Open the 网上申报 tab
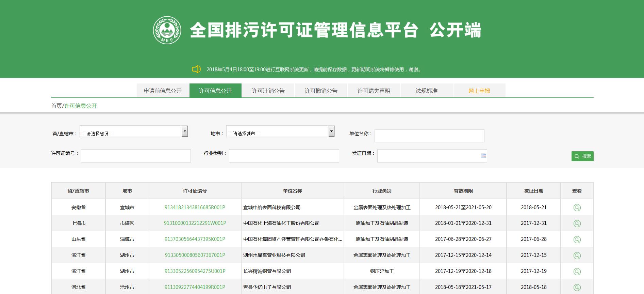 [479, 91]
